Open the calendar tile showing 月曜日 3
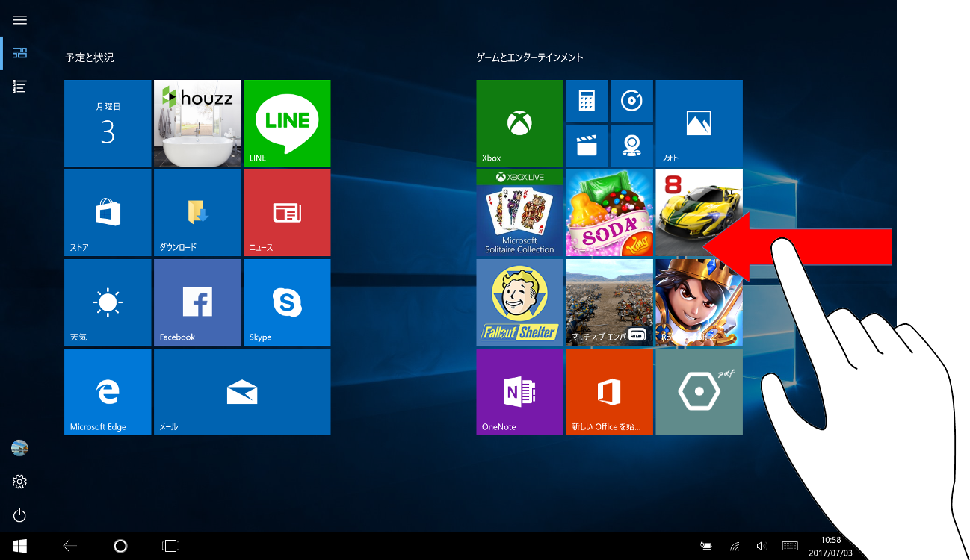The height and width of the screenshot is (560, 970). pyautogui.click(x=108, y=123)
